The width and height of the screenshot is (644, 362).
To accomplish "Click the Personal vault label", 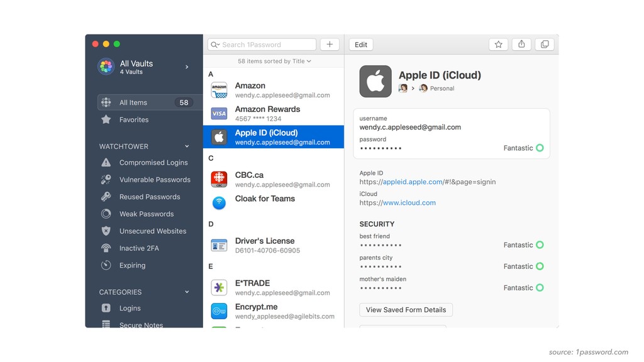I will pos(442,88).
